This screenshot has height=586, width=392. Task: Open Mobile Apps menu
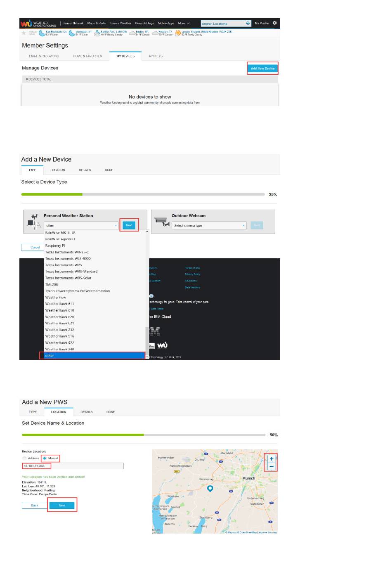(166, 23)
